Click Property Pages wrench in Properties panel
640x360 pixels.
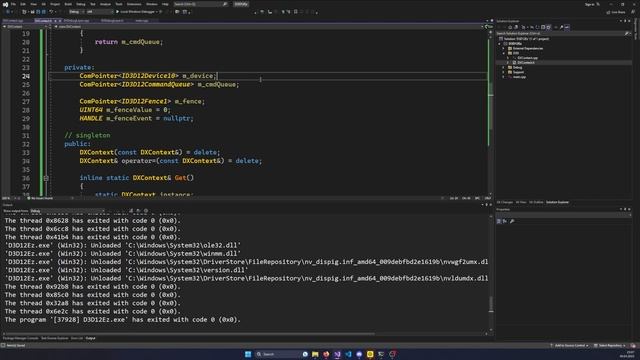512,221
